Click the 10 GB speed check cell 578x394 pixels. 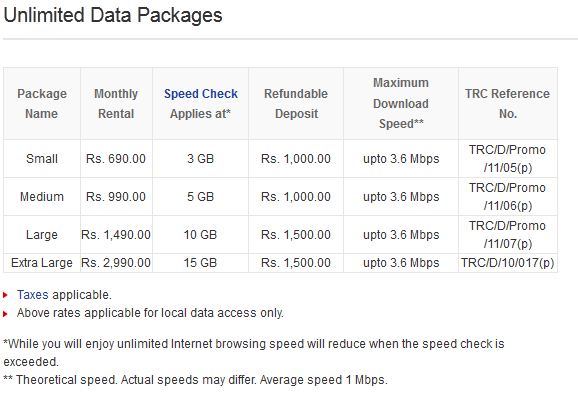201,235
